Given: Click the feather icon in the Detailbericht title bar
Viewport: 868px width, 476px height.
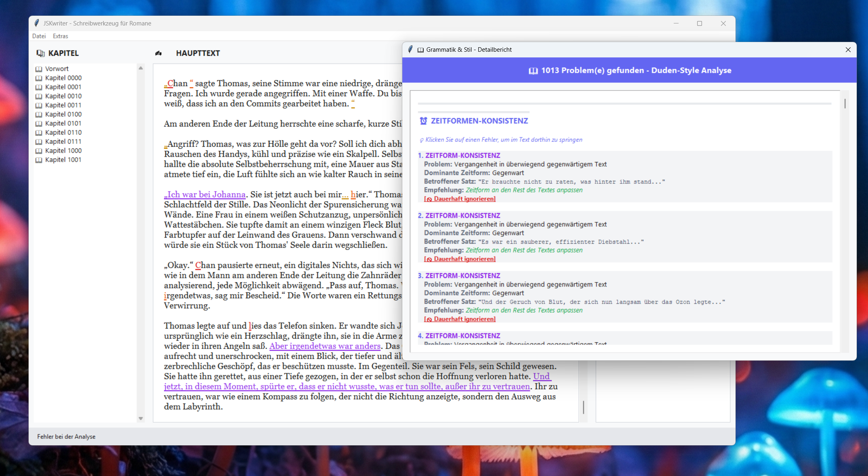Looking at the screenshot, I should [410, 50].
